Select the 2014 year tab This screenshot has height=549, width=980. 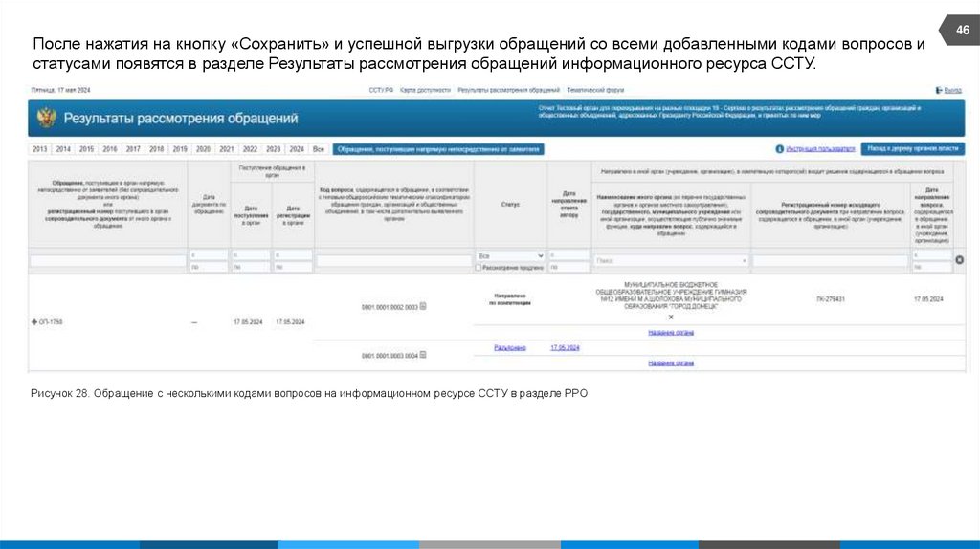(x=63, y=149)
